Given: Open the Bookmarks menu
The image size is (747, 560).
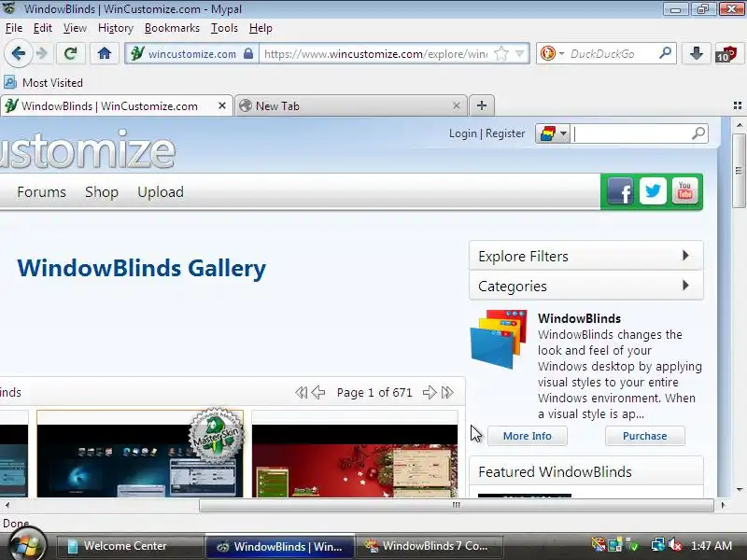Looking at the screenshot, I should point(172,28).
